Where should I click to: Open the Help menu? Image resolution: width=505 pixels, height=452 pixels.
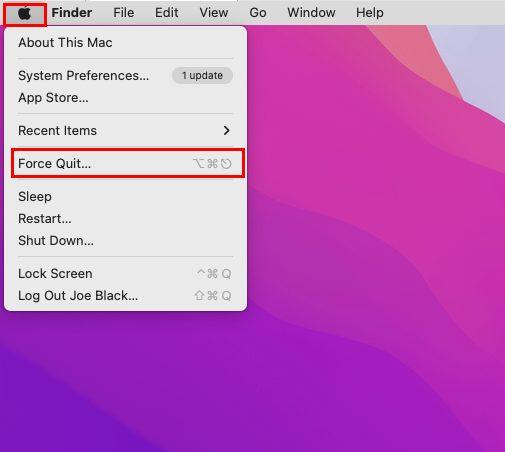370,13
